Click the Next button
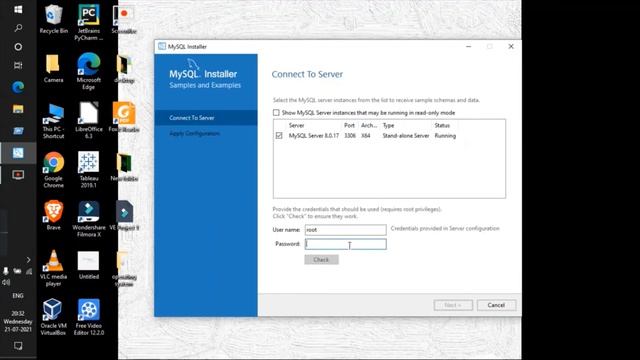Screen dimensions: 640x360 [x=453, y=305]
